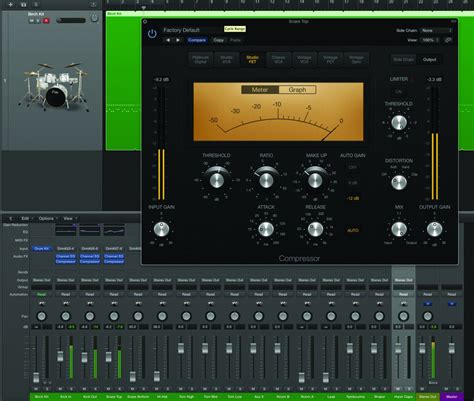Click the Master channel volume fader
This screenshot has width=474, height=401.
[452, 348]
